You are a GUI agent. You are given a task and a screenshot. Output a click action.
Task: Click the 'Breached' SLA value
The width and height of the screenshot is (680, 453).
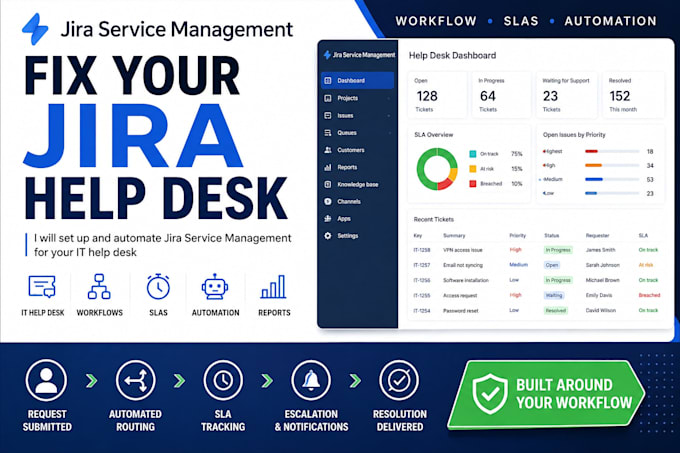click(649, 295)
